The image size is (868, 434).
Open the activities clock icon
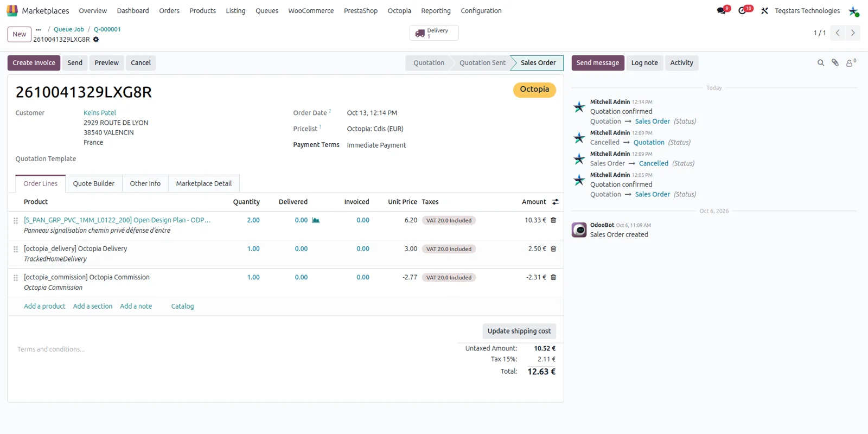click(742, 10)
